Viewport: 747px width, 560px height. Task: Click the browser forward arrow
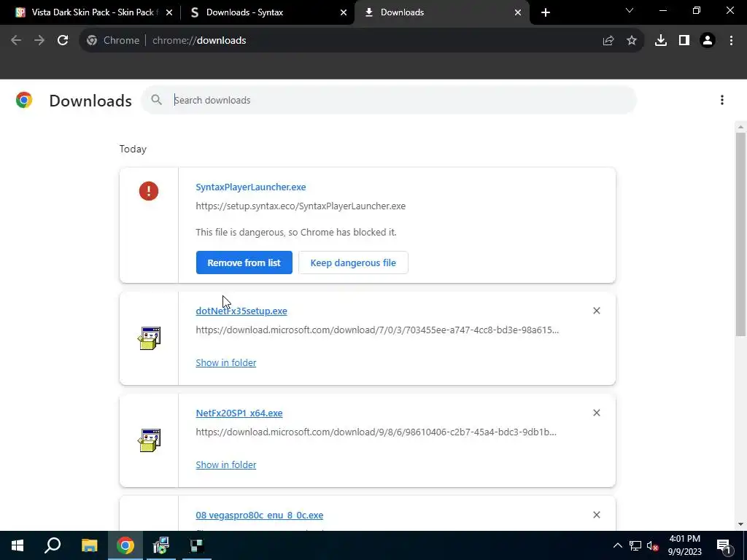(x=39, y=41)
